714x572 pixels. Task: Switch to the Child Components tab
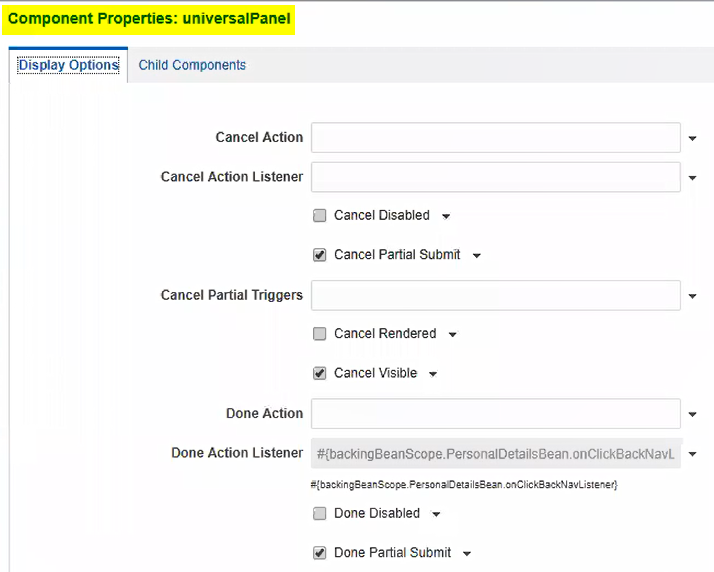(x=192, y=65)
